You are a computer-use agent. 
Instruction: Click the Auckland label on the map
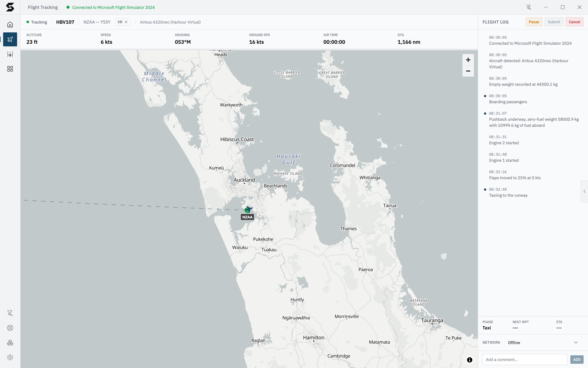(244, 180)
